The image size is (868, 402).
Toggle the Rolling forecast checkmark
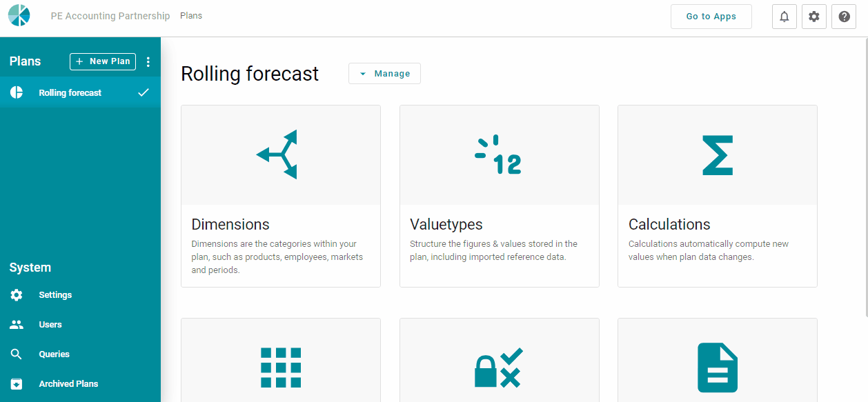[144, 92]
